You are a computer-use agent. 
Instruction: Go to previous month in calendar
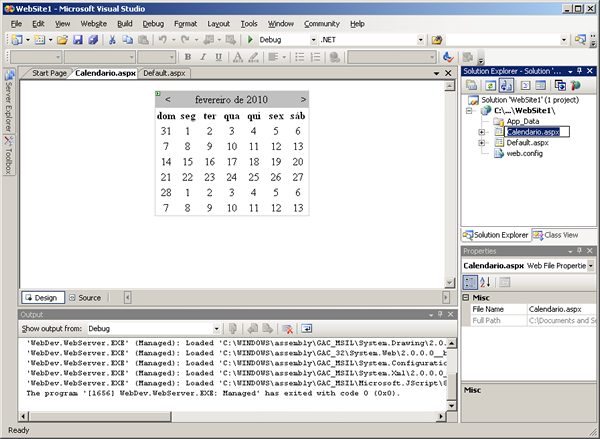point(168,100)
